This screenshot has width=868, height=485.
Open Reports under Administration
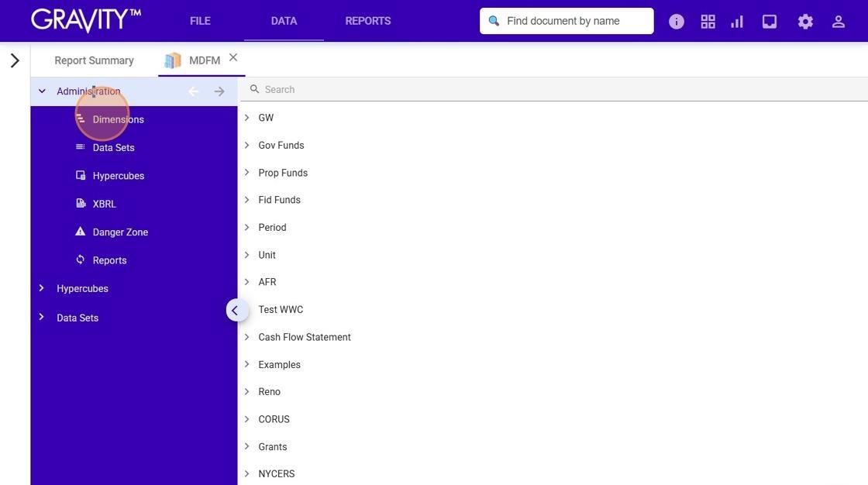click(x=109, y=261)
